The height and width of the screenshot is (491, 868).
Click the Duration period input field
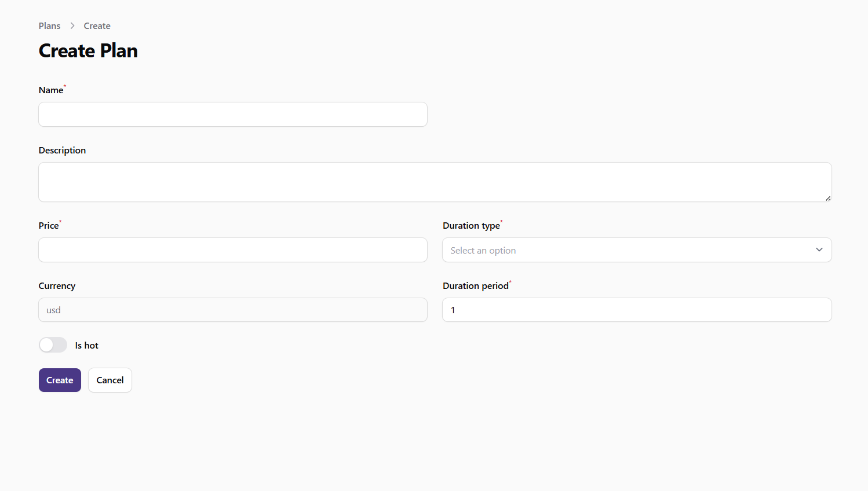[x=636, y=310]
